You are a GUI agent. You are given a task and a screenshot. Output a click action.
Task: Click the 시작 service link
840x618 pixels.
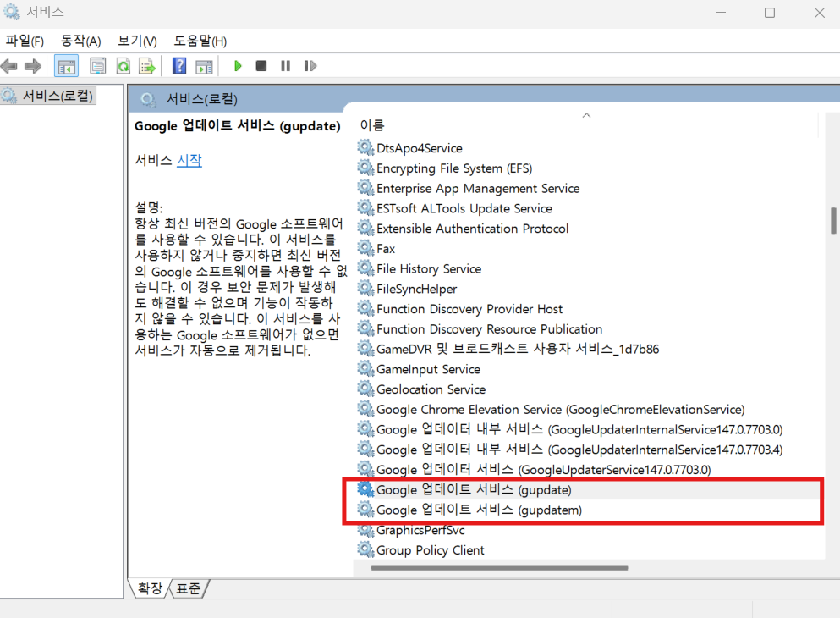tap(189, 160)
